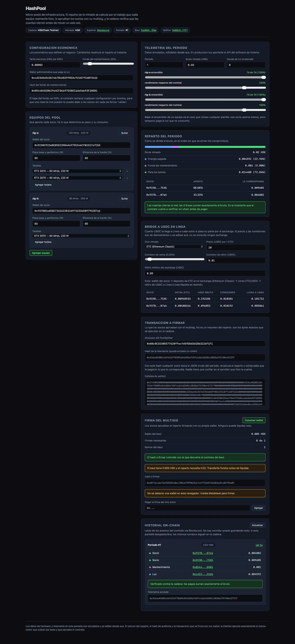Viewport: 295px width, 644px height.
Task: Click the Calldata de settle() text box
Action: [205, 393]
